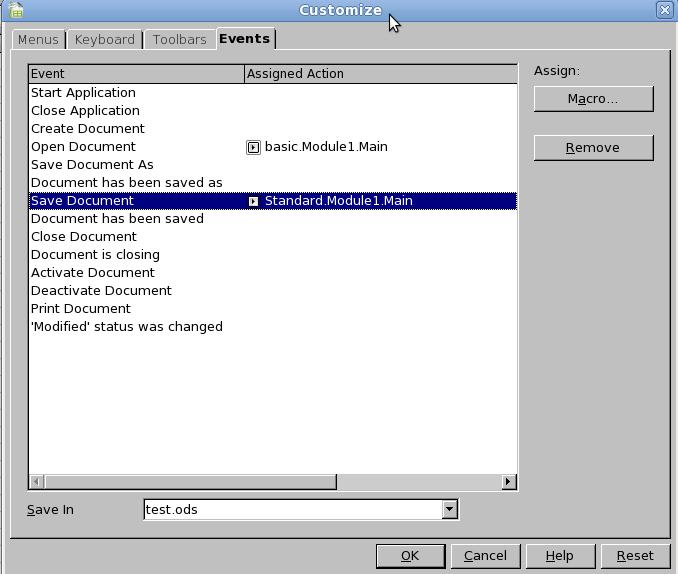
Task: Click the Macro... assign button
Action: (593, 99)
